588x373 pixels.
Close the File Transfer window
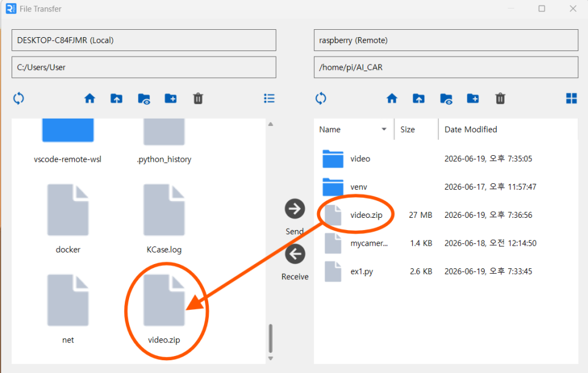click(573, 9)
